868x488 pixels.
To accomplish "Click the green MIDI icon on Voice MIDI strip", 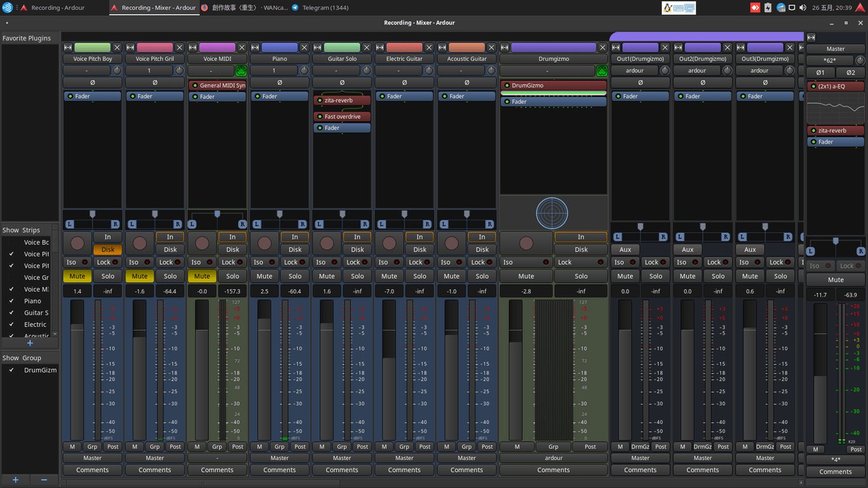I will click(241, 71).
